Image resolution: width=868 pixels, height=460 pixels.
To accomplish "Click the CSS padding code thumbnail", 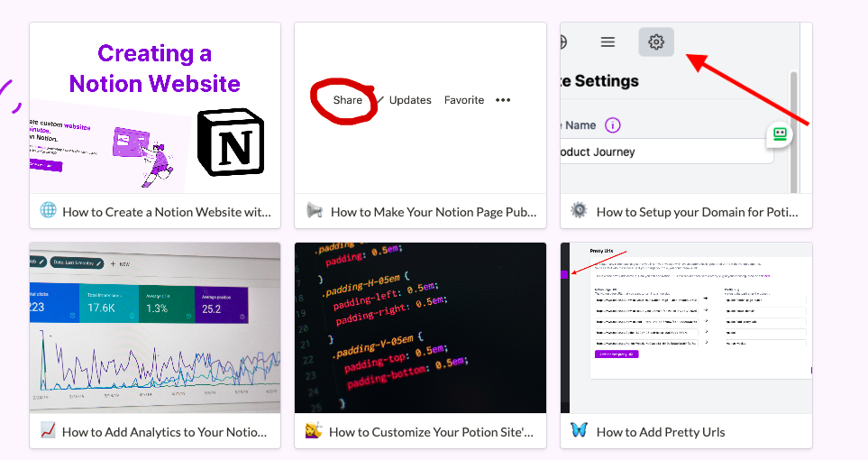I will click(x=420, y=327).
